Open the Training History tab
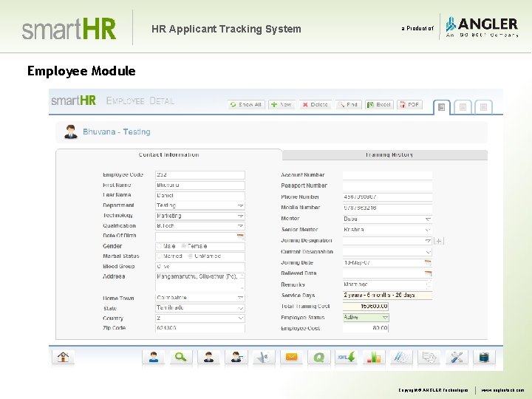 point(385,154)
